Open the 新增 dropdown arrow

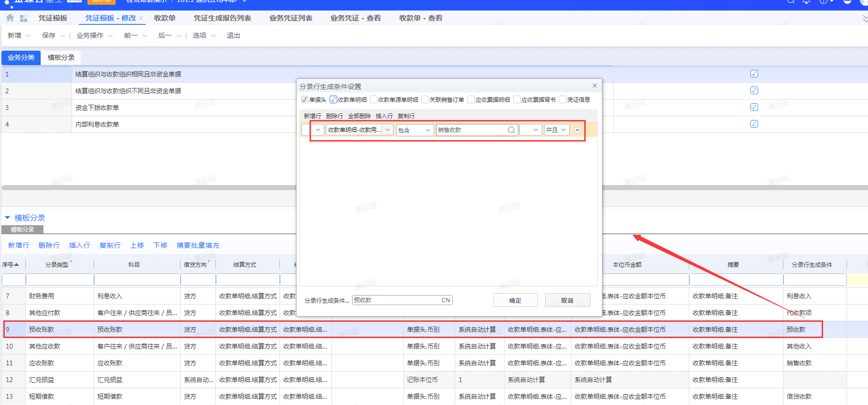(28, 36)
